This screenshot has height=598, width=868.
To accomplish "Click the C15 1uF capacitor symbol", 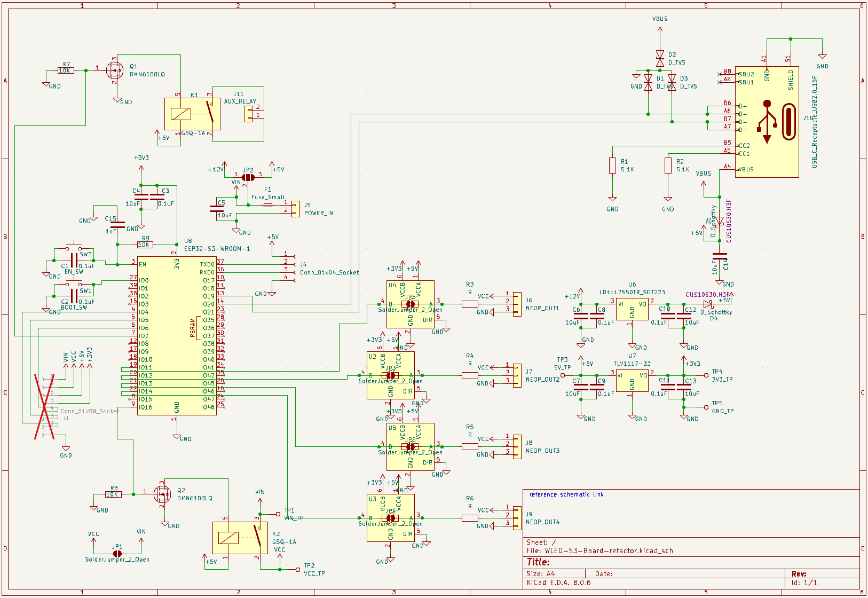I will click(x=117, y=225).
